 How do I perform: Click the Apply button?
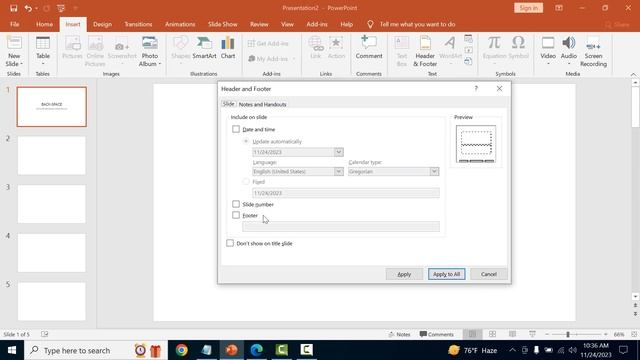tap(404, 274)
